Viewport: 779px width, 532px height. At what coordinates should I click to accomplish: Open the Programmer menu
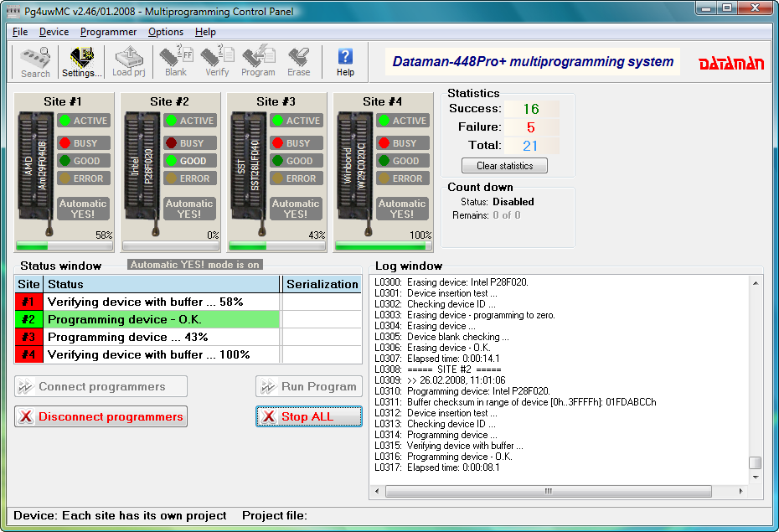107,31
